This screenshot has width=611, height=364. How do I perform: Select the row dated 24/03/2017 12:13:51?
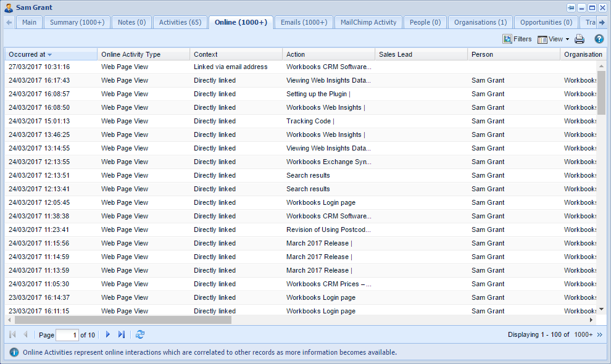[x=301, y=175]
